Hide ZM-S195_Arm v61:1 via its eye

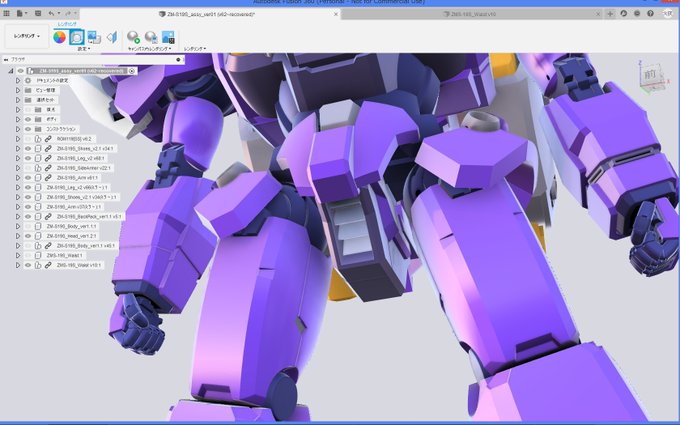click(28, 177)
